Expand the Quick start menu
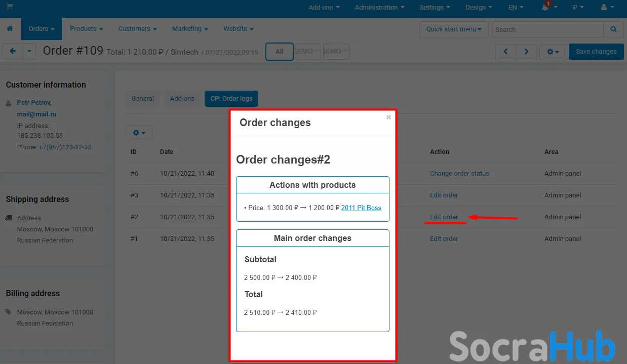 click(454, 29)
